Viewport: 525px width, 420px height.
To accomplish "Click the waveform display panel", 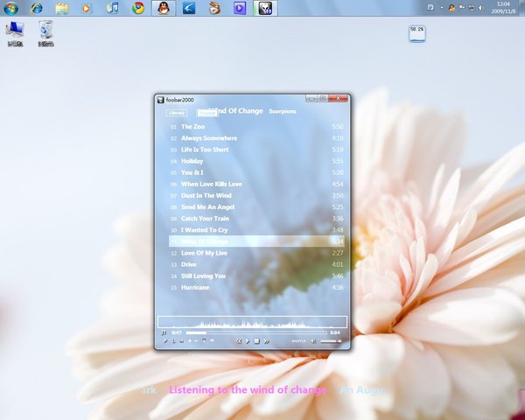I will pyautogui.click(x=252, y=322).
